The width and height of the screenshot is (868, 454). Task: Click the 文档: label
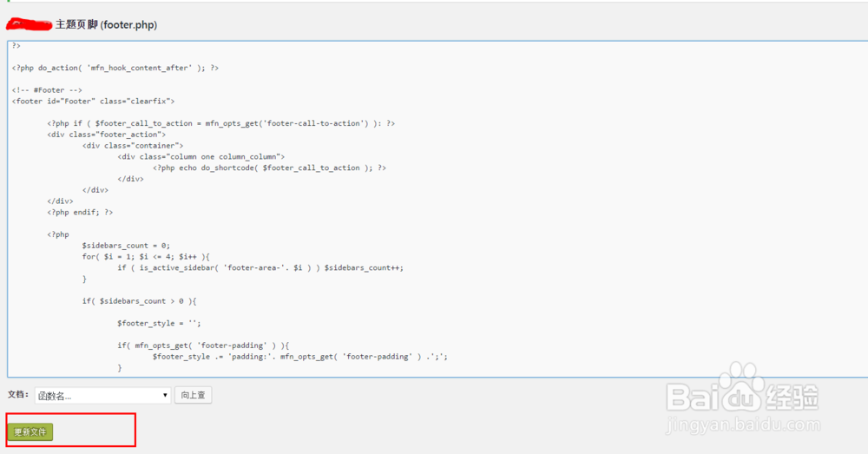[x=18, y=394]
